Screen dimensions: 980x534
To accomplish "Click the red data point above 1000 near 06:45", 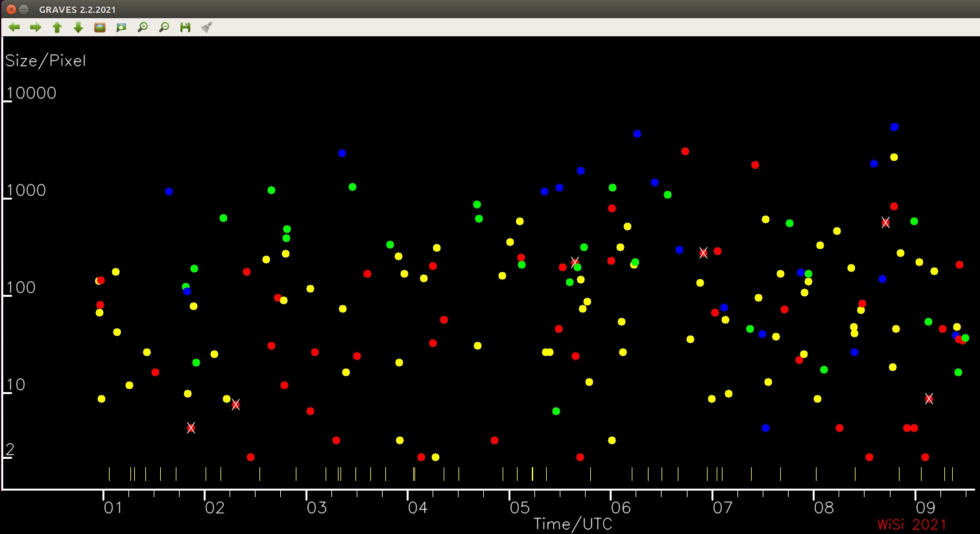I will tap(685, 151).
